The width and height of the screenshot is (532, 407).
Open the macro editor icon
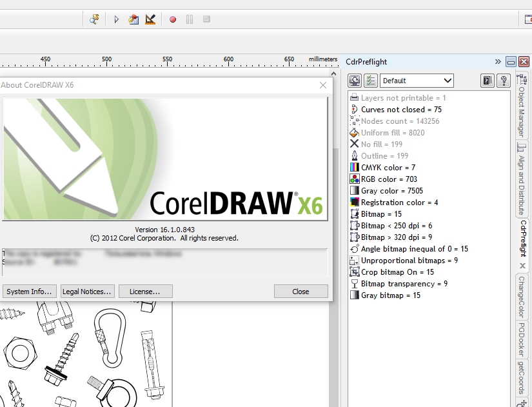point(133,19)
